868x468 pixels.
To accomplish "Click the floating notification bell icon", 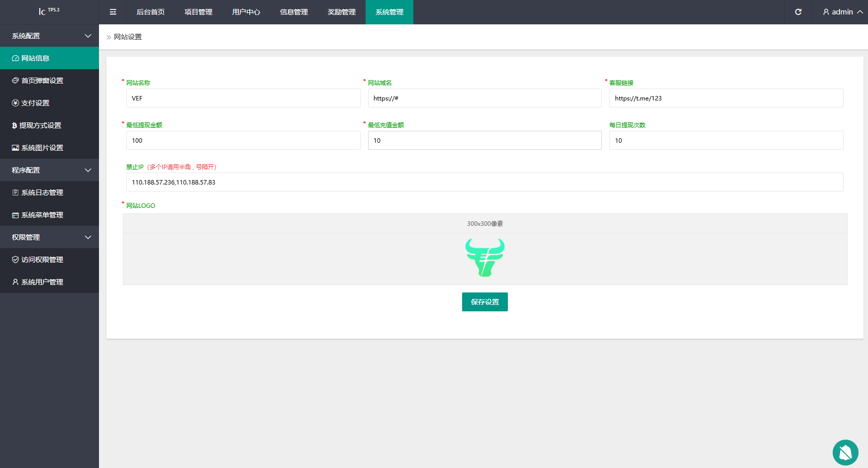I will 845,452.
